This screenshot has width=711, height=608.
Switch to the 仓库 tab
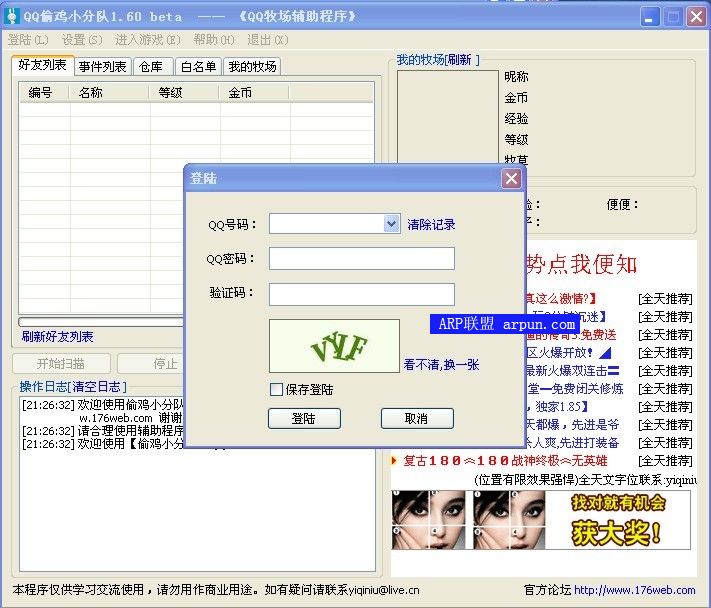pos(151,67)
